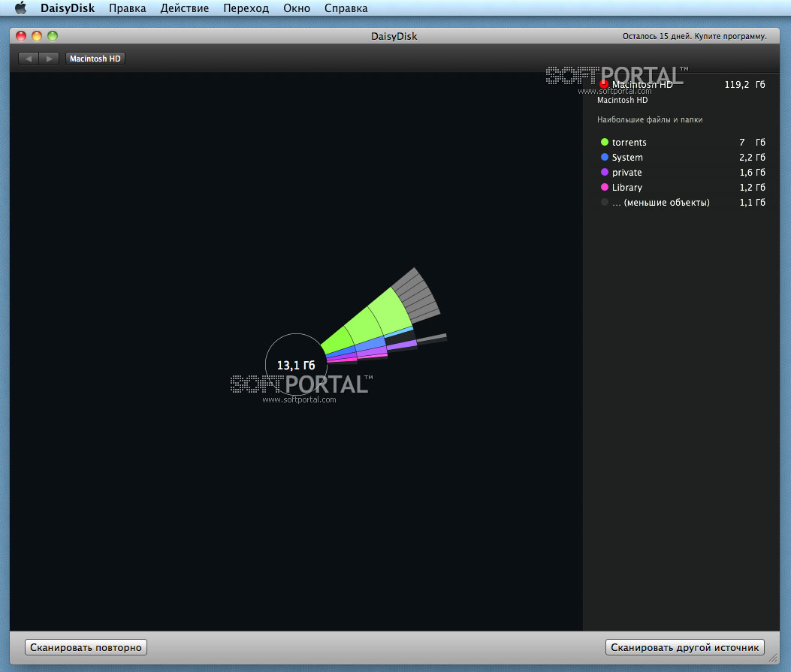Click the purple dot beside private
The width and height of the screenshot is (791, 672).
point(605,172)
